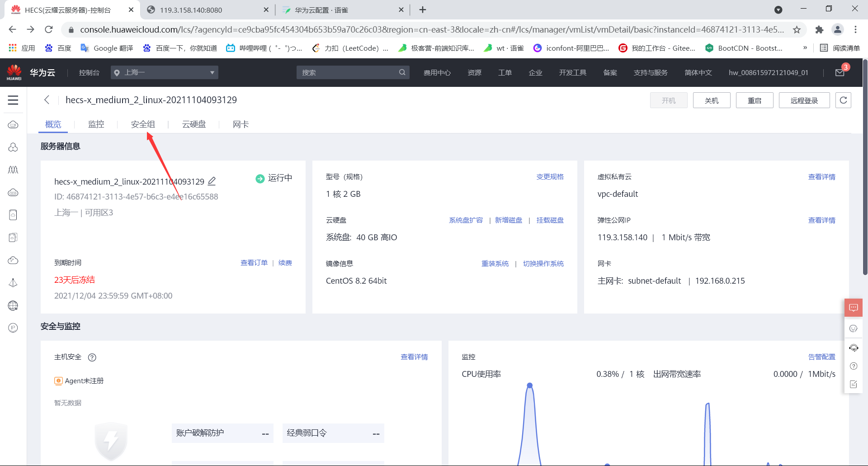Expand the account menu hw_008615972121049_01
The height and width of the screenshot is (466, 868).
click(x=768, y=72)
